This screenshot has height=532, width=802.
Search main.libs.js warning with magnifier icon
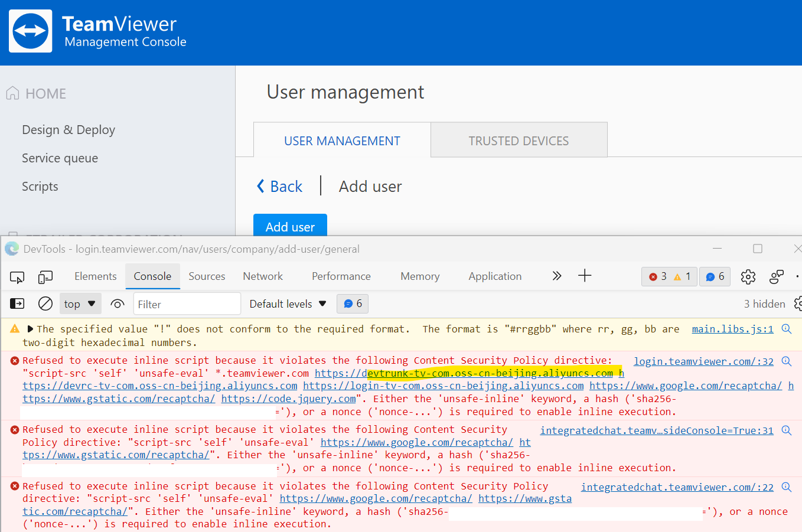click(x=787, y=329)
